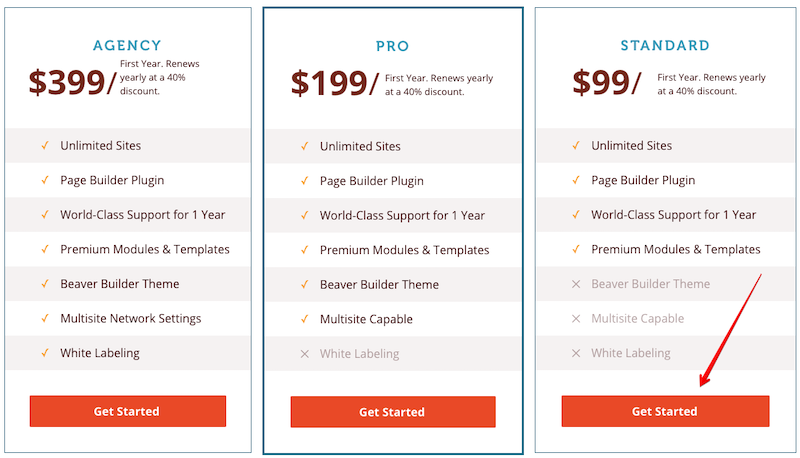The image size is (800, 458).
Task: Click checkmark beside Agency Unlimited Sites
Action: [x=45, y=145]
